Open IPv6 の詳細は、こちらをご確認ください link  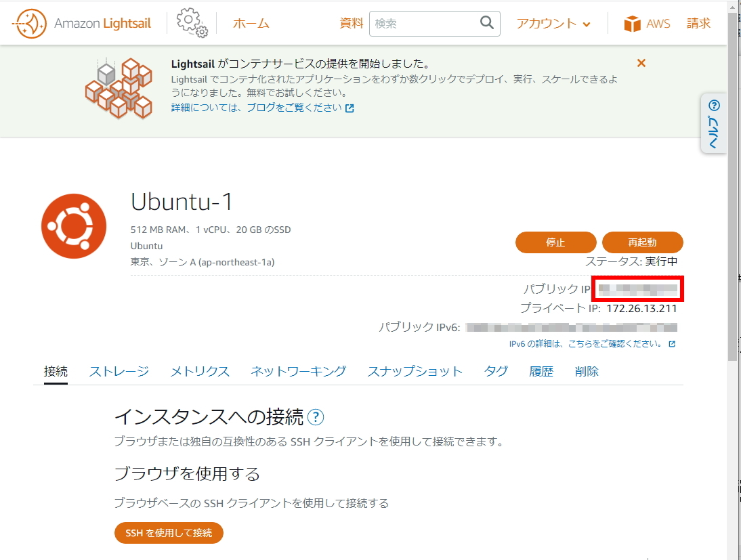click(586, 344)
